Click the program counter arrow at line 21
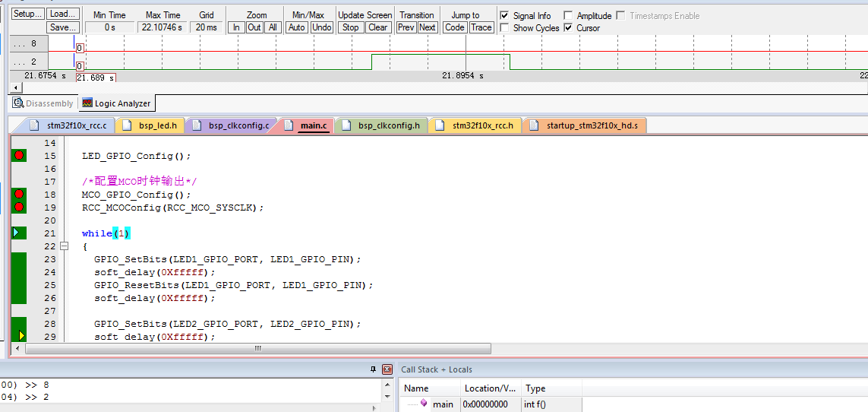868x412 pixels. (x=16, y=233)
